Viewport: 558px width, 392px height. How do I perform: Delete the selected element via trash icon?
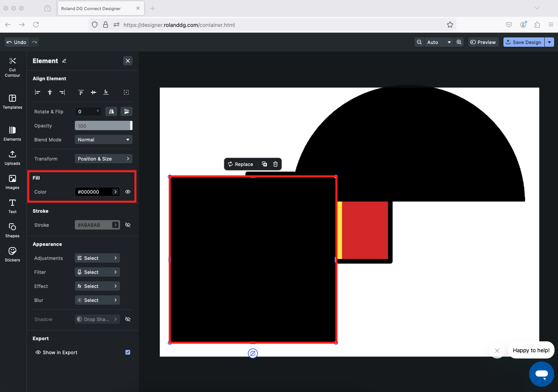coord(275,164)
